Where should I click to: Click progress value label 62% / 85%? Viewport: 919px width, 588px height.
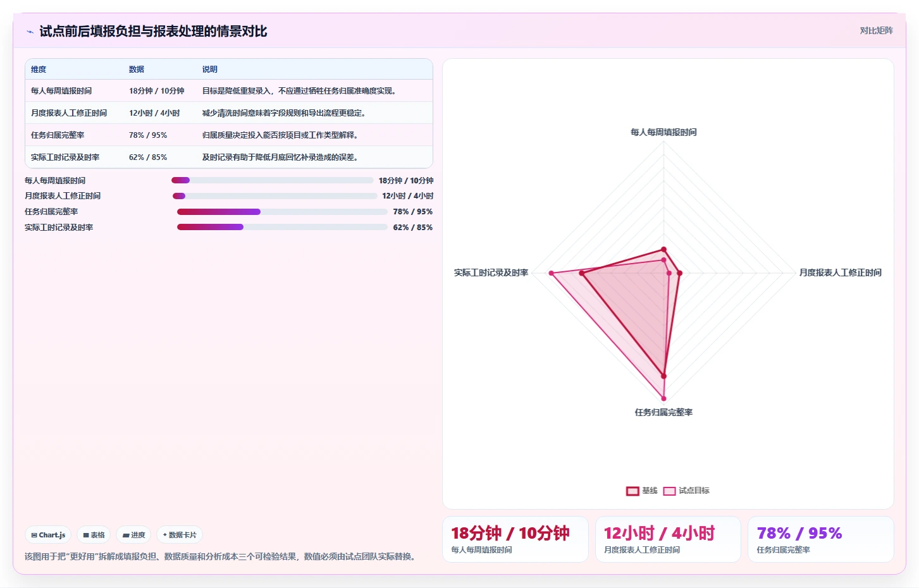tap(413, 228)
